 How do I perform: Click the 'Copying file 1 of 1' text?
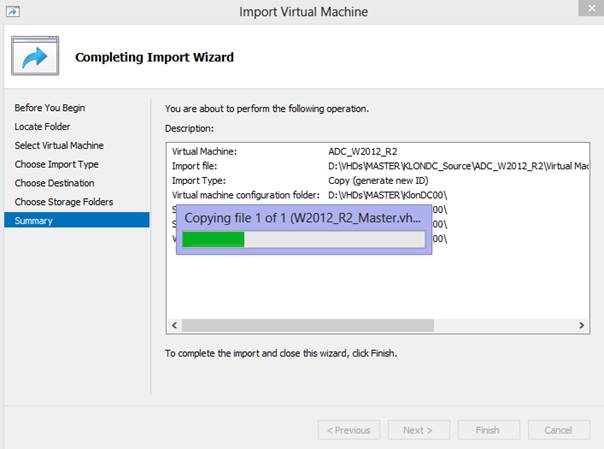tap(302, 218)
